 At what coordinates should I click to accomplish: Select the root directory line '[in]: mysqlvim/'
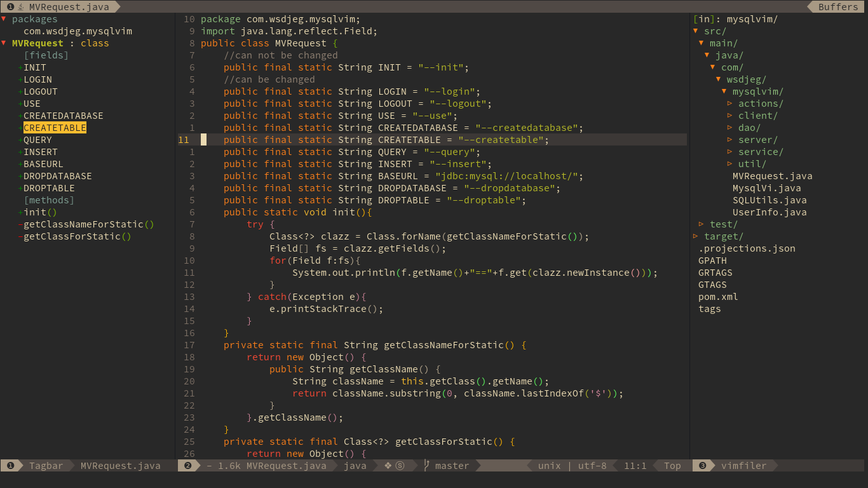(x=735, y=19)
